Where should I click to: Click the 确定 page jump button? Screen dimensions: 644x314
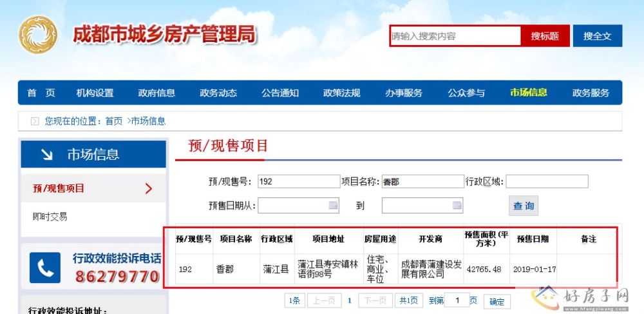(x=497, y=301)
